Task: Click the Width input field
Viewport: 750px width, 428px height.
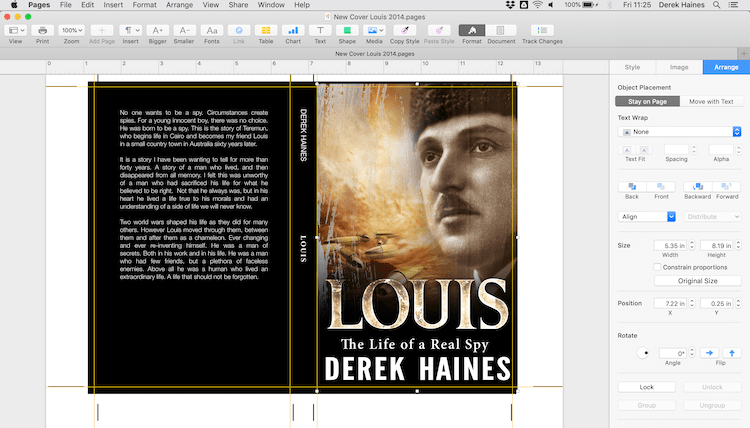Action: [670, 245]
